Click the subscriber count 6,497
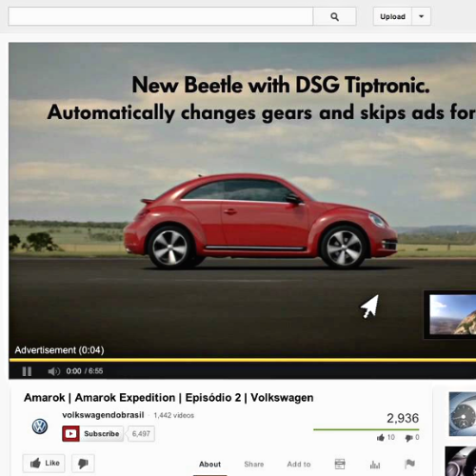The image size is (476, 476). [x=141, y=434]
